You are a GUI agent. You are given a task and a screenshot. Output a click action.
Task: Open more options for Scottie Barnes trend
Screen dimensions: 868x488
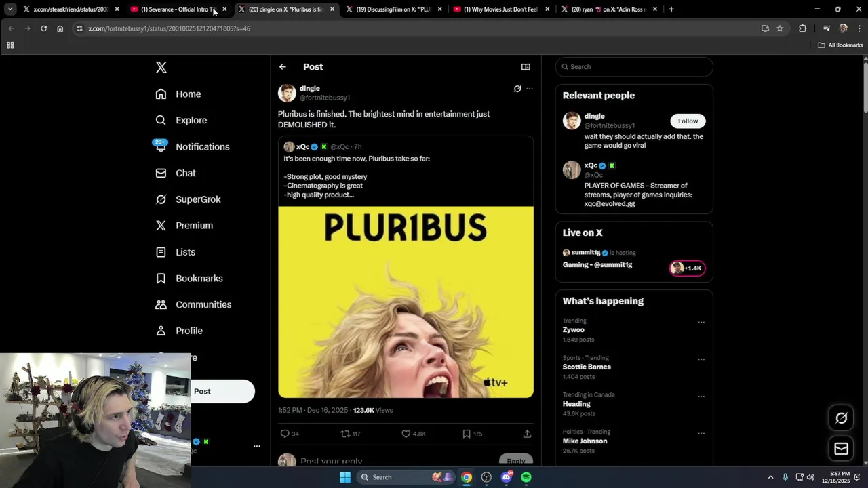click(x=701, y=359)
